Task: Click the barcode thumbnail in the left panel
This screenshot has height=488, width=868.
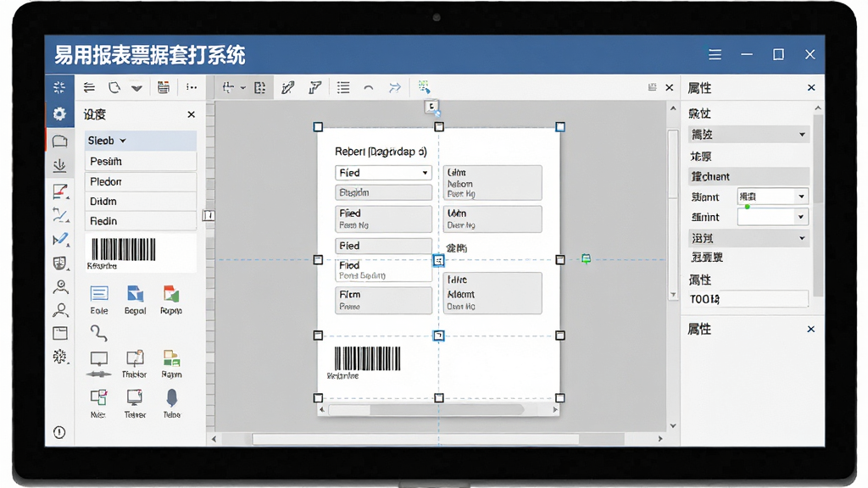Action: pyautogui.click(x=124, y=250)
